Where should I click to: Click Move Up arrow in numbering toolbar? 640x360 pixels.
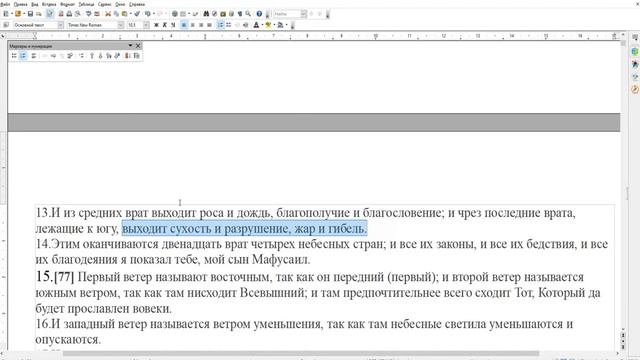pyautogui.click(x=92, y=56)
